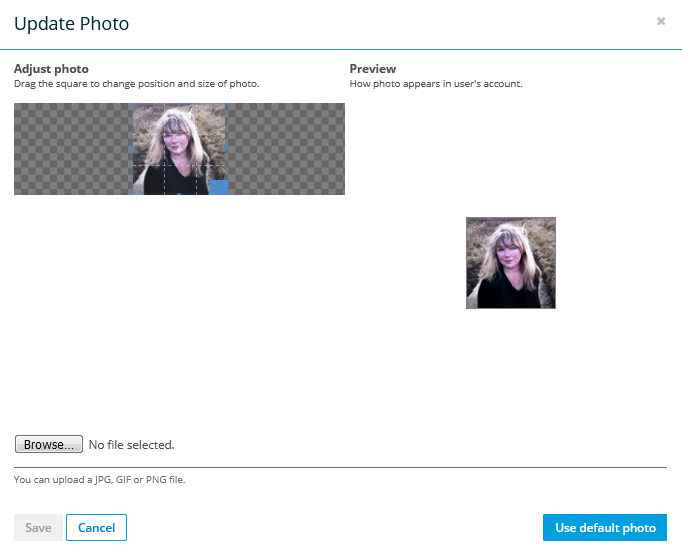The height and width of the screenshot is (558, 682).
Task: Click the large blue bottom-right crop handle
Action: tap(218, 186)
